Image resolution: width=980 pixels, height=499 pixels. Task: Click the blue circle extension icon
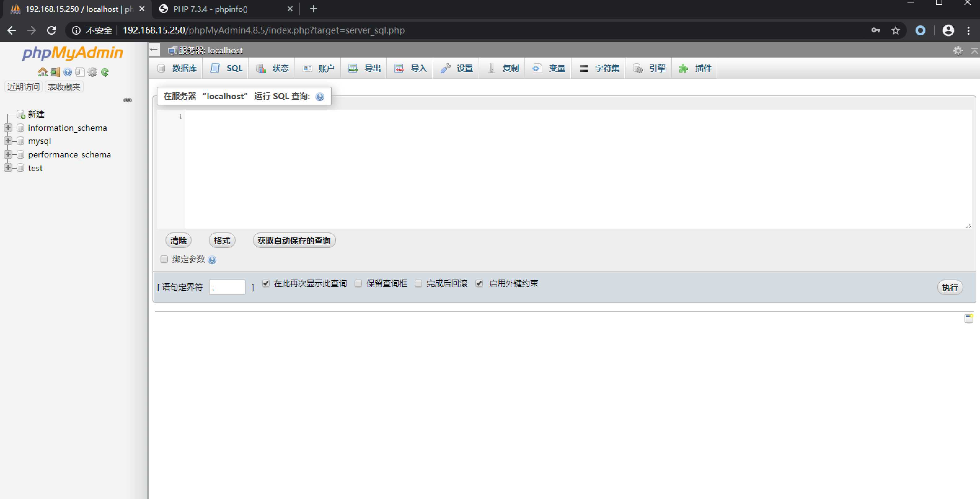(x=920, y=30)
